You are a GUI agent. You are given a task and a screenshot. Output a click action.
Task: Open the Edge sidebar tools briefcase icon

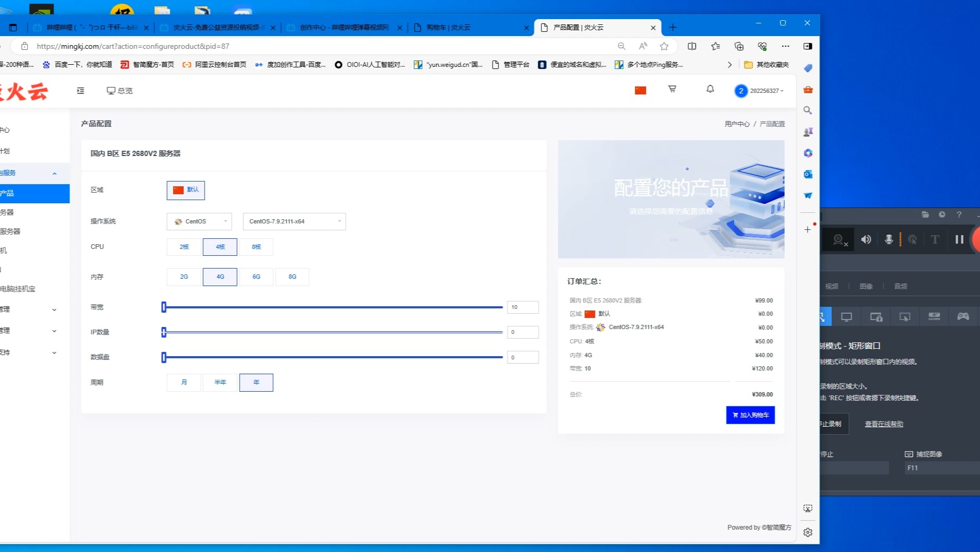coord(808,89)
